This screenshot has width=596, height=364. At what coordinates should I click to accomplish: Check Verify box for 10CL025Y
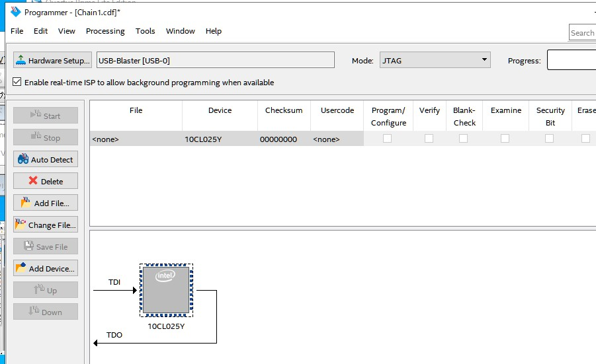(x=429, y=139)
